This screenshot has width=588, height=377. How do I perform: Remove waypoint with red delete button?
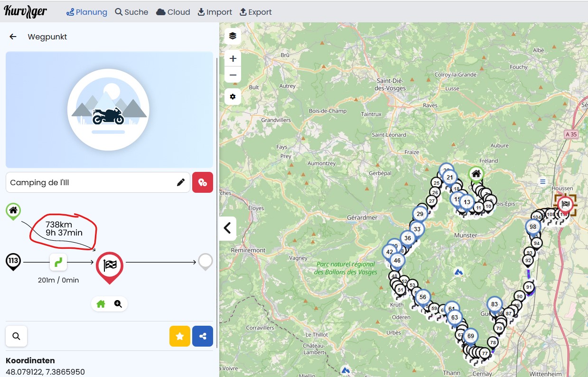(203, 182)
